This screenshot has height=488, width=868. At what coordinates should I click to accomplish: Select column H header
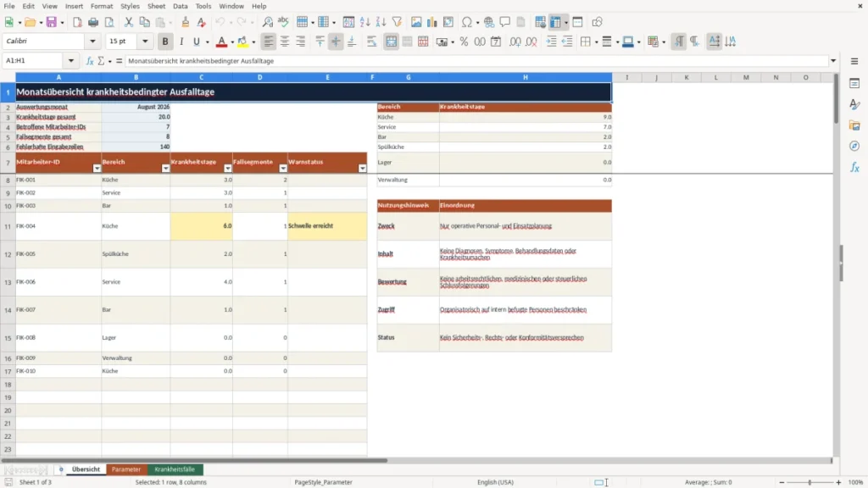[526, 77]
